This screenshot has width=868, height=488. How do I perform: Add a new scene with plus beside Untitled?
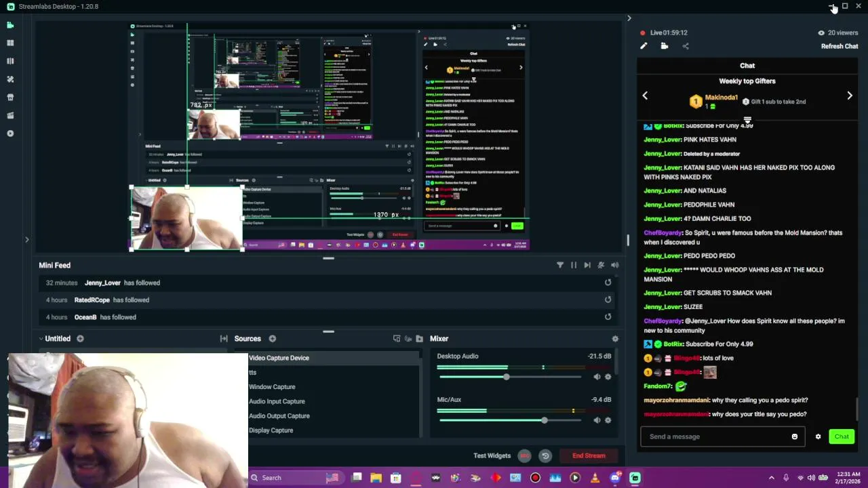click(x=80, y=338)
